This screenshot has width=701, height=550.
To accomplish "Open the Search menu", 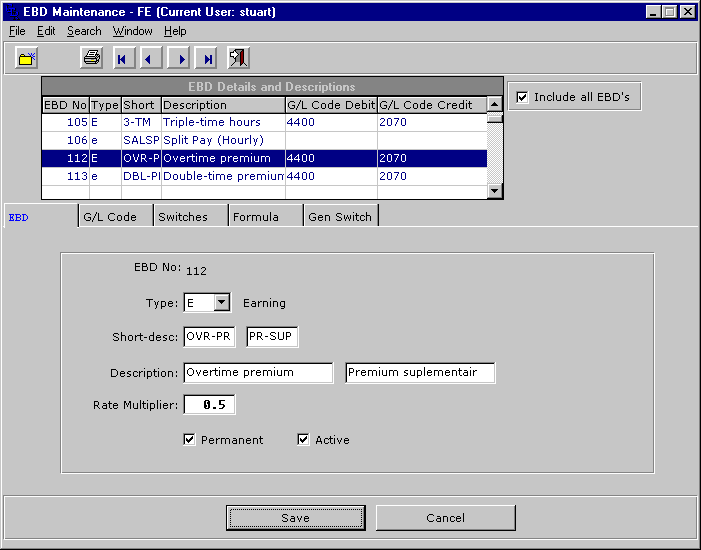I will click(84, 31).
